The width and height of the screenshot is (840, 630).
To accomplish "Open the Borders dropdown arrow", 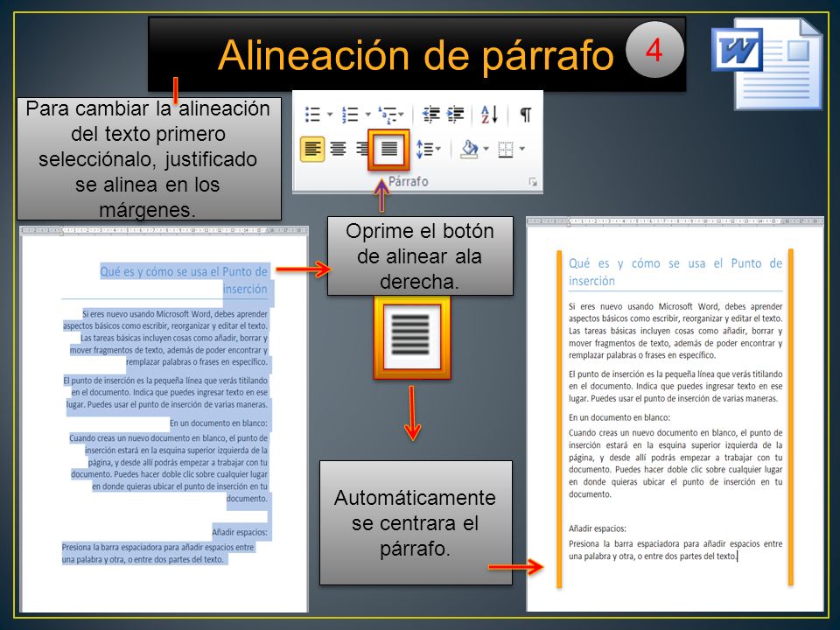I will tap(522, 149).
